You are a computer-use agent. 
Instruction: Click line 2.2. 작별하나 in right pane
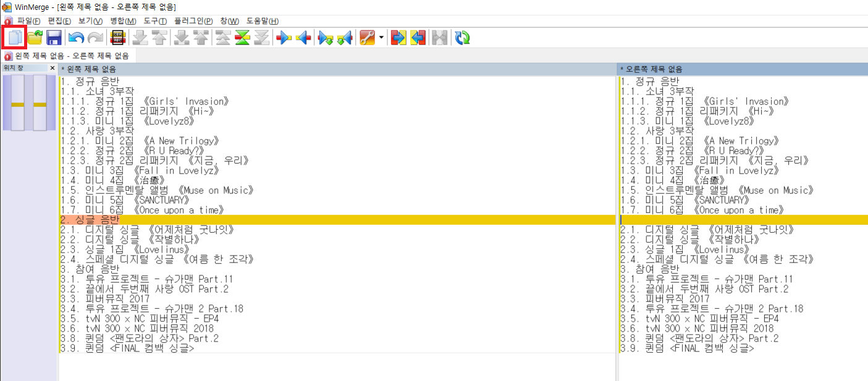(691, 240)
